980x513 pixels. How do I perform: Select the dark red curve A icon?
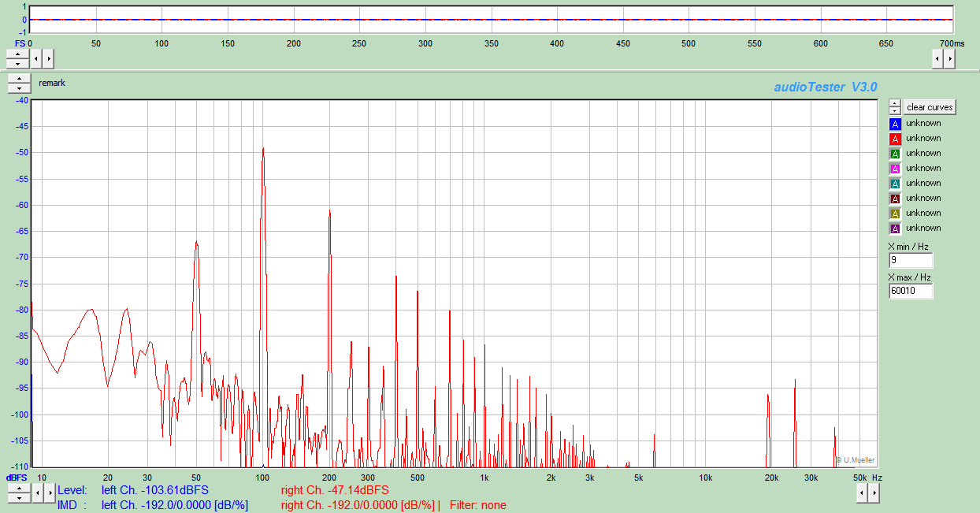[x=895, y=199]
